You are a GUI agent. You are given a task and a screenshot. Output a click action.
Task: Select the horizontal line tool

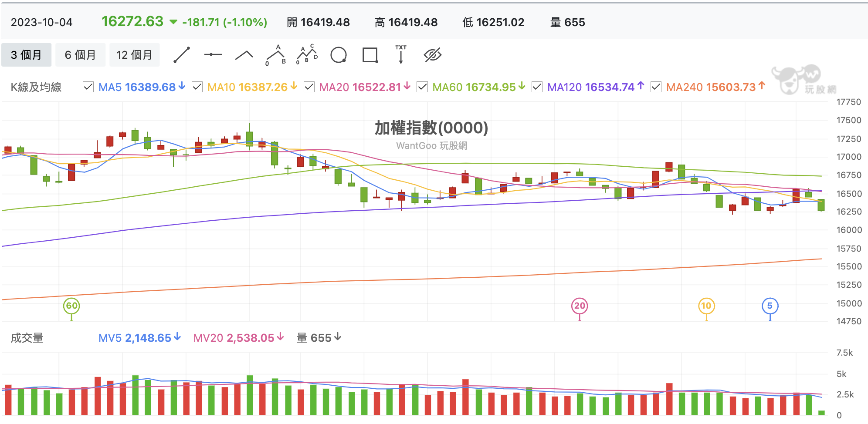pyautogui.click(x=213, y=55)
